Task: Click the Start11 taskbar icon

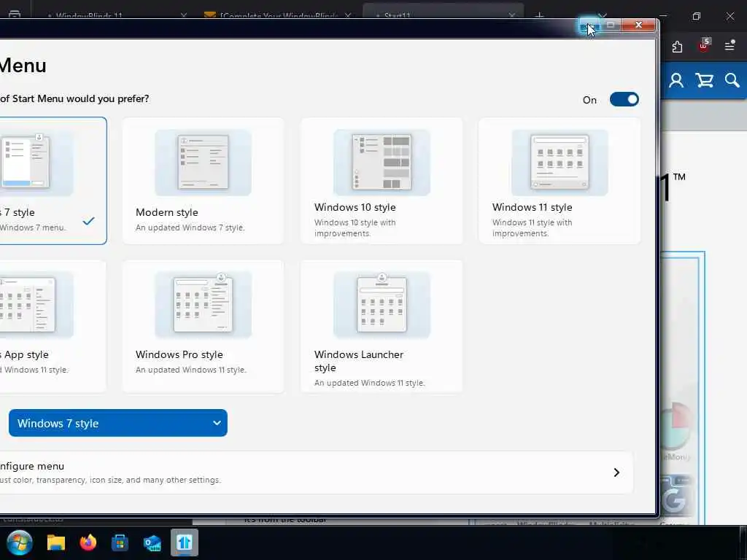Action: click(x=185, y=542)
